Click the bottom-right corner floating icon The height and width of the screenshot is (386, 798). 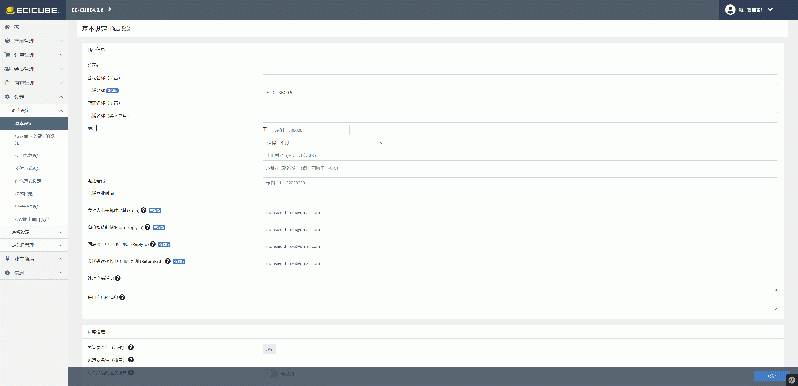[x=792, y=380]
